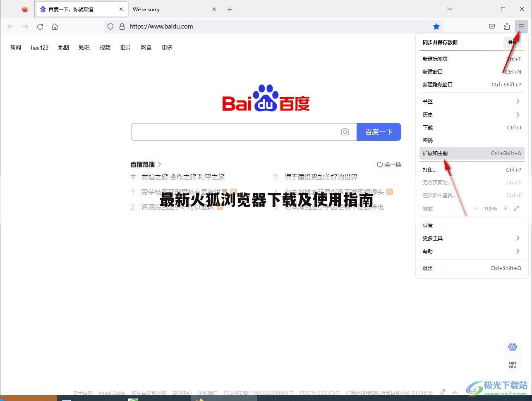Open 下载 downloads menu item
The width and height of the screenshot is (532, 401).
472,128
